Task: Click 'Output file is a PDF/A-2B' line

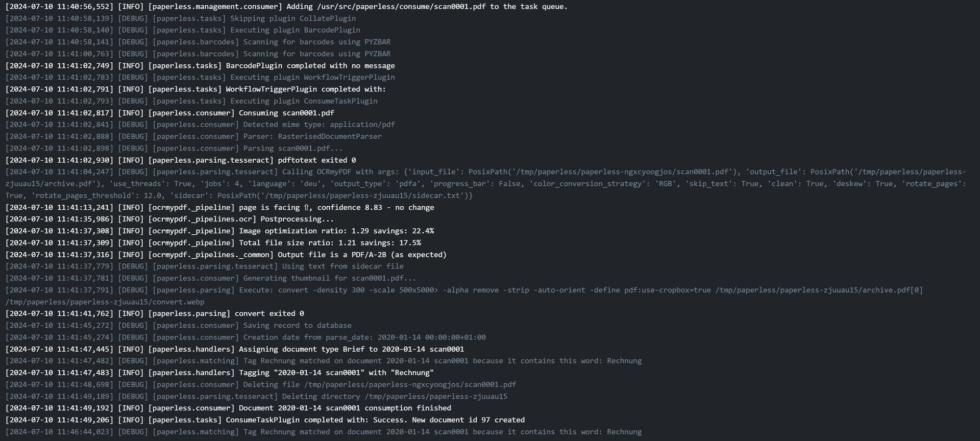Action: (226, 255)
